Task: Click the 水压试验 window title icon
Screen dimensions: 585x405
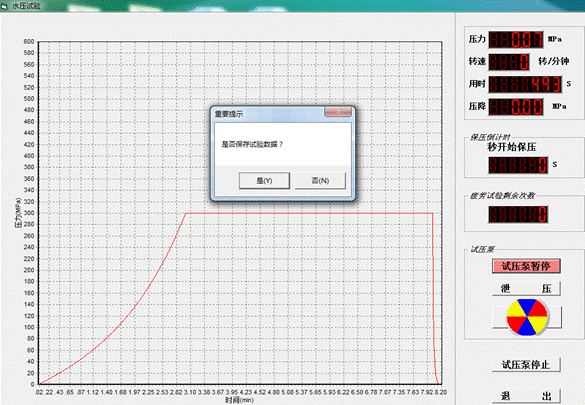Action: (x=4, y=6)
